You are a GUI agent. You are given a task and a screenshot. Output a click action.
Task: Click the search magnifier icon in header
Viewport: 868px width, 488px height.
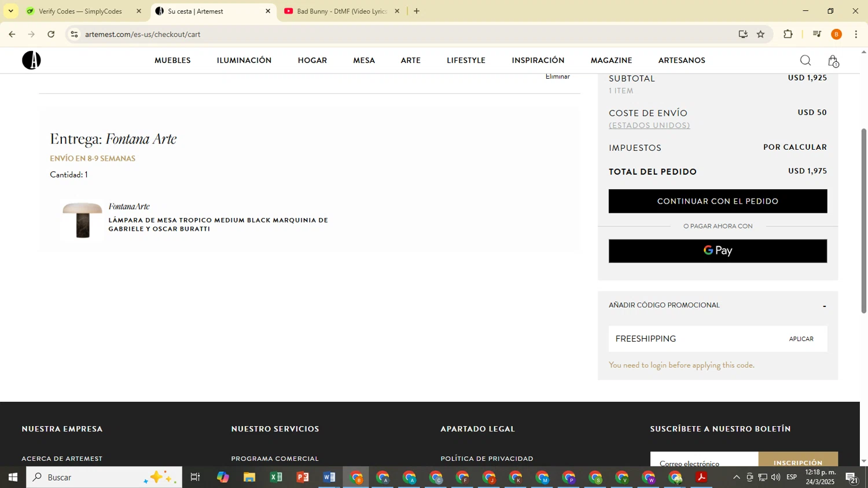pyautogui.click(x=805, y=60)
